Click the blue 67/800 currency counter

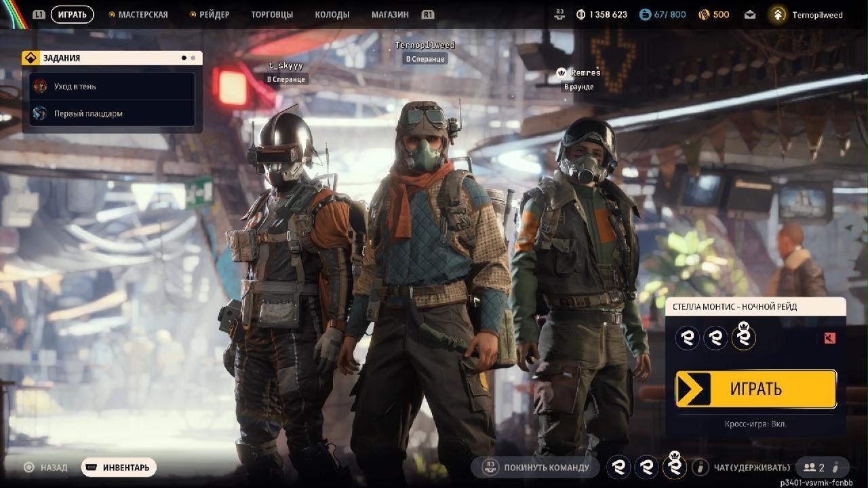[x=663, y=14]
